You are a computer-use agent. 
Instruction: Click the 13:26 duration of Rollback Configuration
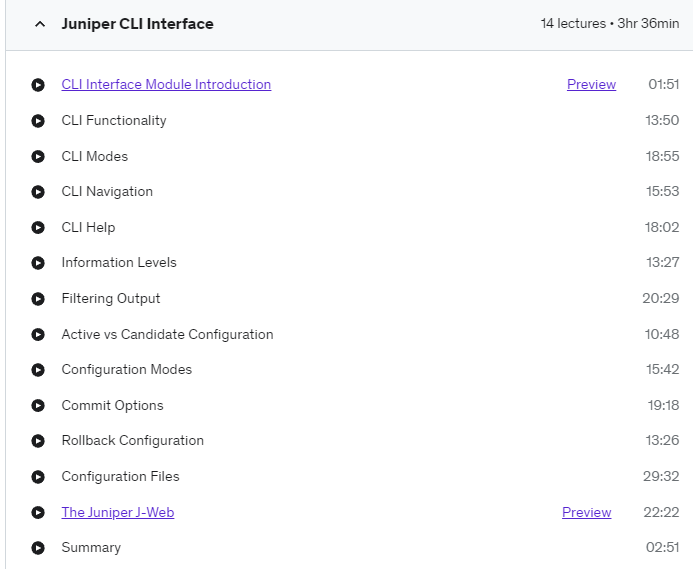tap(663, 441)
